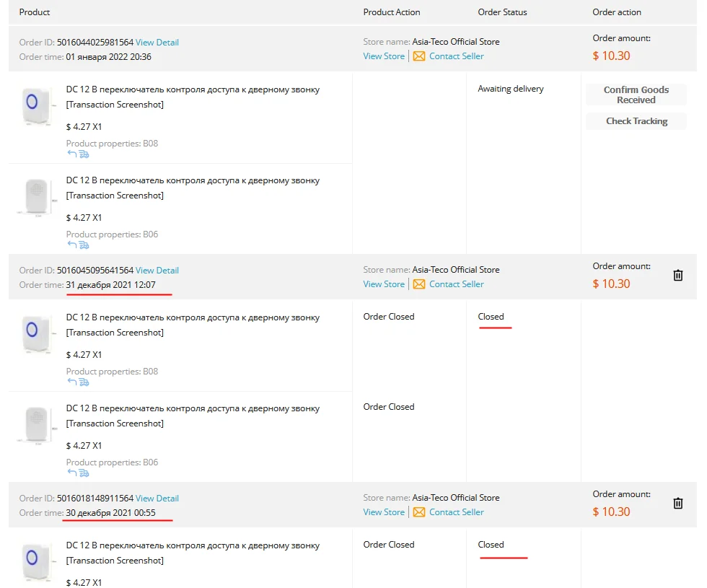Screen dimensions: 707x588
Task: Open View Detail for order 5016018148911564
Action: click(157, 499)
